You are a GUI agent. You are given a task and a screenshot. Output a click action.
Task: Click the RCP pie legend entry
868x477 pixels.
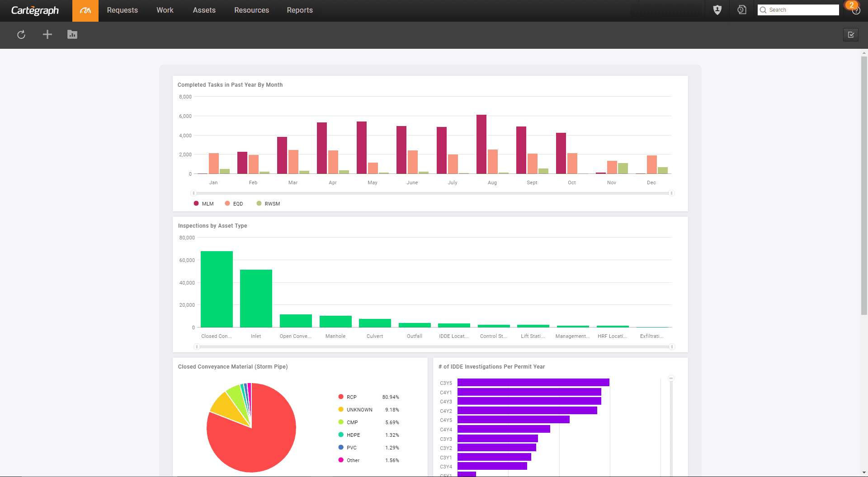pos(351,397)
